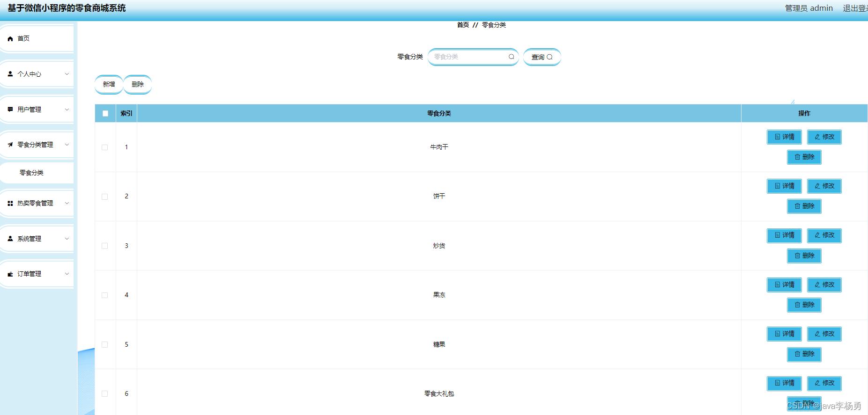
Task: Click the 查询 search button
Action: click(x=542, y=57)
